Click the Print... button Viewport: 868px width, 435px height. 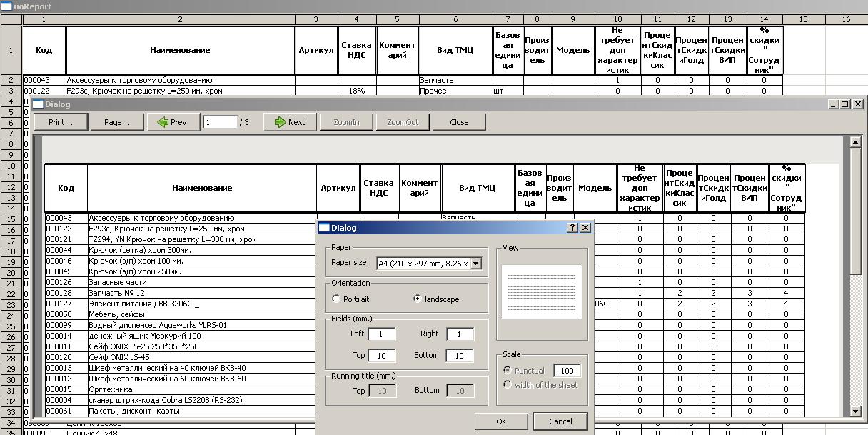pos(61,122)
